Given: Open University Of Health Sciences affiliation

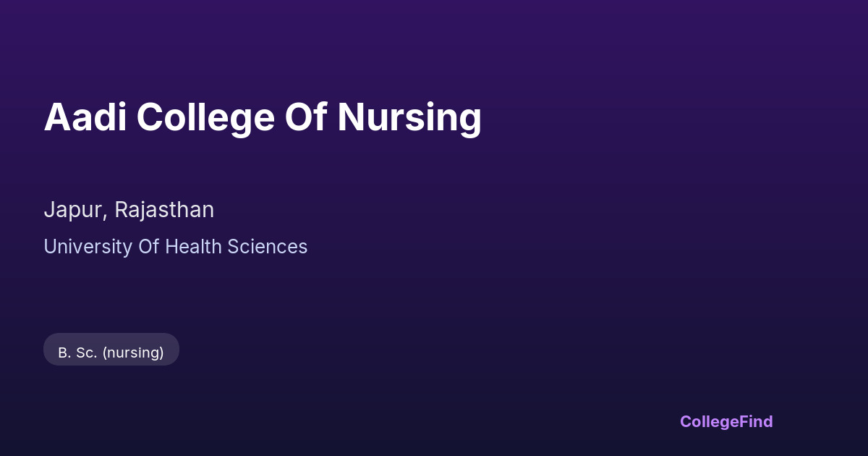Looking at the screenshot, I should tap(176, 247).
